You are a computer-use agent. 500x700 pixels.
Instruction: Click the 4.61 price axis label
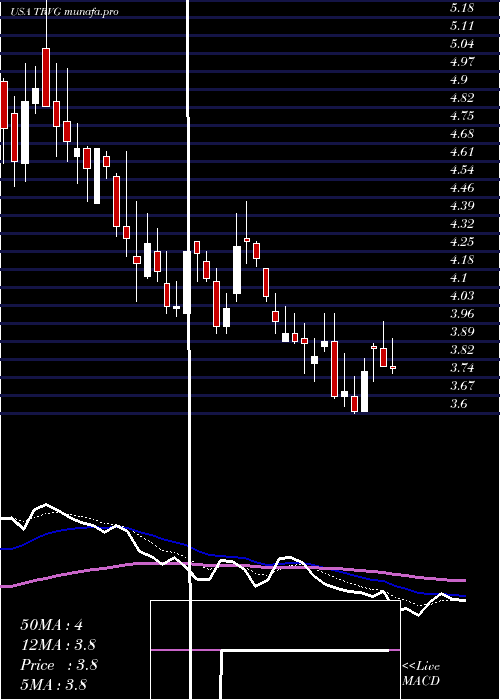[x=461, y=152]
